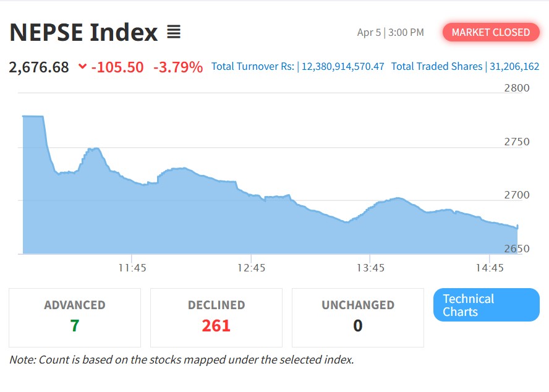Click the 11:45 time axis label
549x392 pixels.
(132, 268)
